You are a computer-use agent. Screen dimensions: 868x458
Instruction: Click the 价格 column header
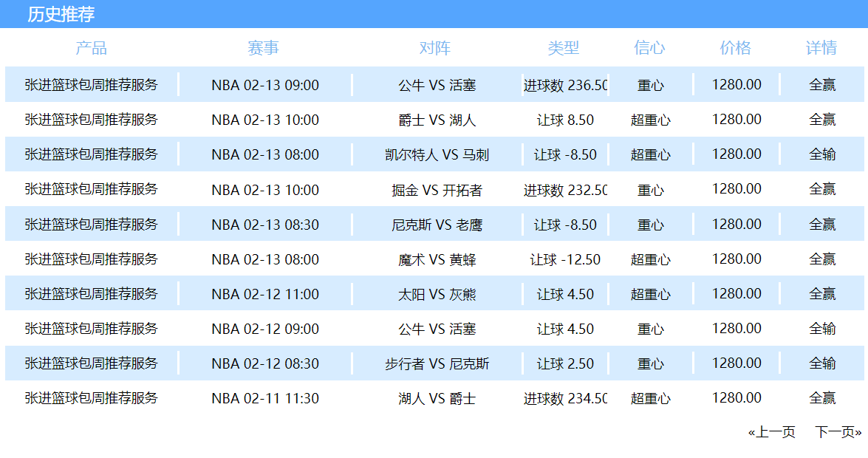coord(736,48)
